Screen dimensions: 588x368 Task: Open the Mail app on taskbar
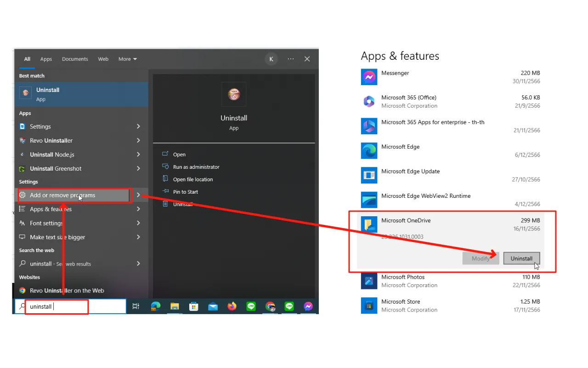212,306
